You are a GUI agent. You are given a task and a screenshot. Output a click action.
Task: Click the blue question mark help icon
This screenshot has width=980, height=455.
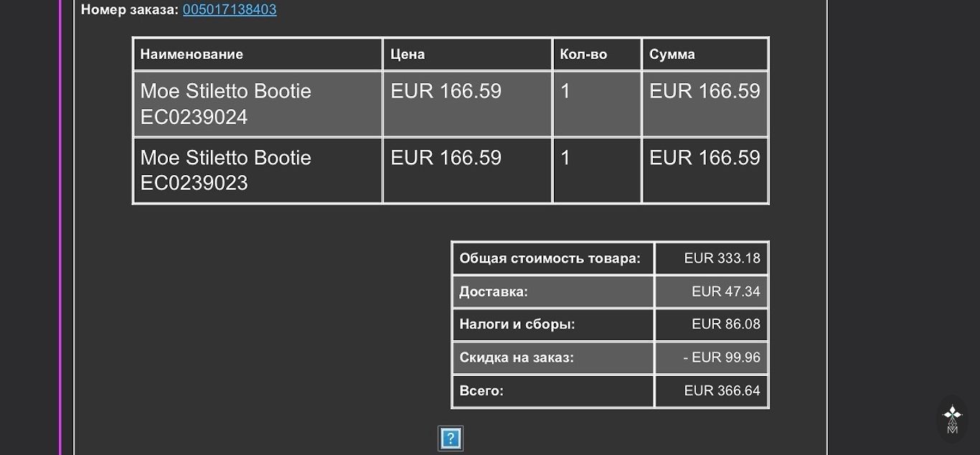450,438
